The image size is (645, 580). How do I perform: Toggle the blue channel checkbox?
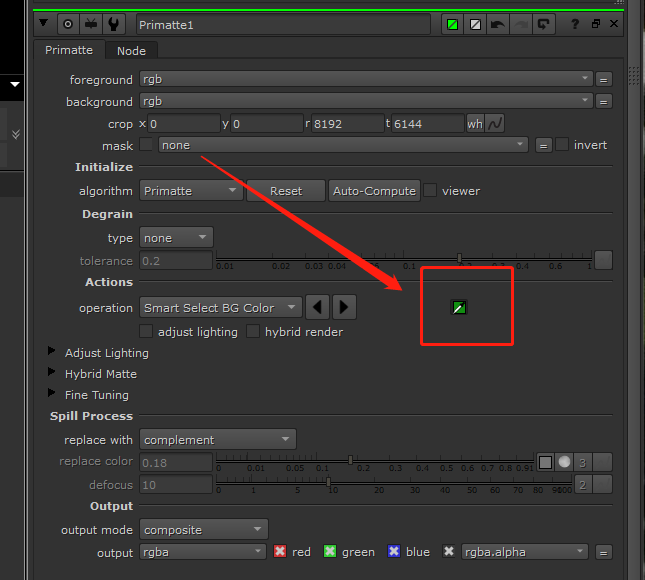pos(394,551)
